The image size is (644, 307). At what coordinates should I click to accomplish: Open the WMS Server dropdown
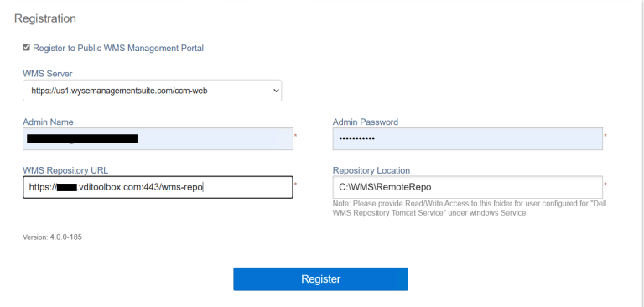pos(152,91)
